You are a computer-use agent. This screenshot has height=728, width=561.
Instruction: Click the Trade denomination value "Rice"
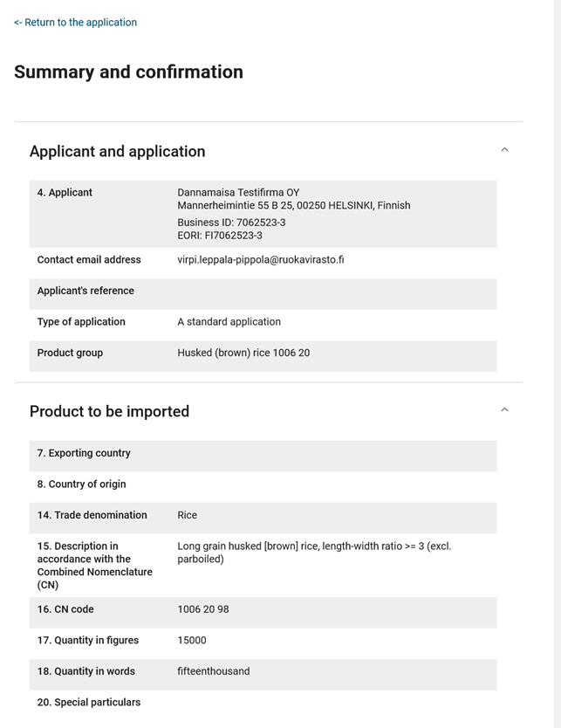187,515
